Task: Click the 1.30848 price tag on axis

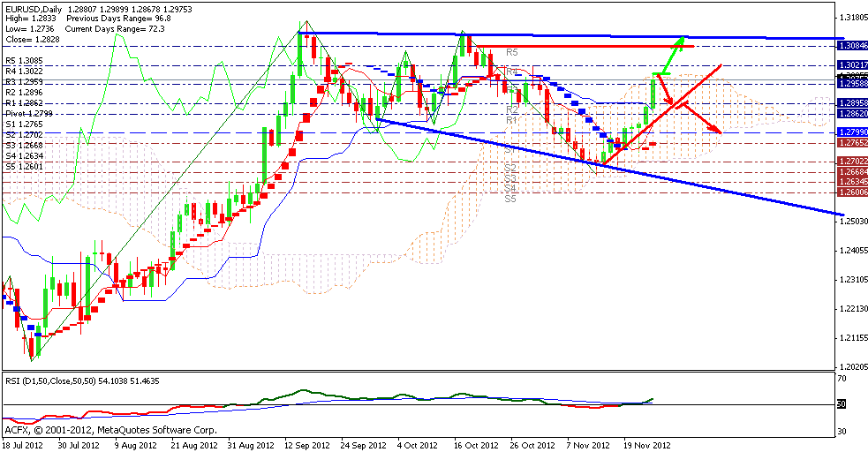Action: coord(851,44)
